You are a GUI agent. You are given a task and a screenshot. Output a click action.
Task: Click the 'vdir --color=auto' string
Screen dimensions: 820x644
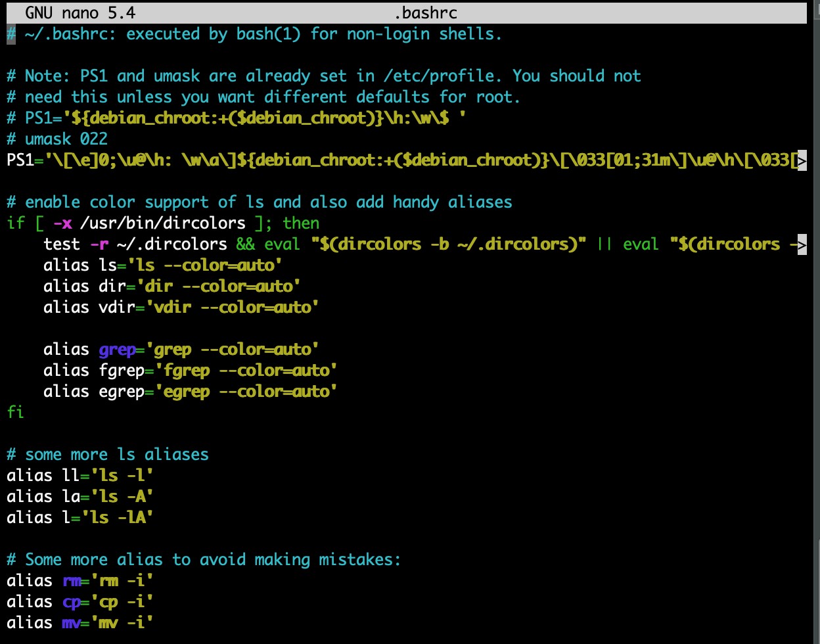click(227, 307)
